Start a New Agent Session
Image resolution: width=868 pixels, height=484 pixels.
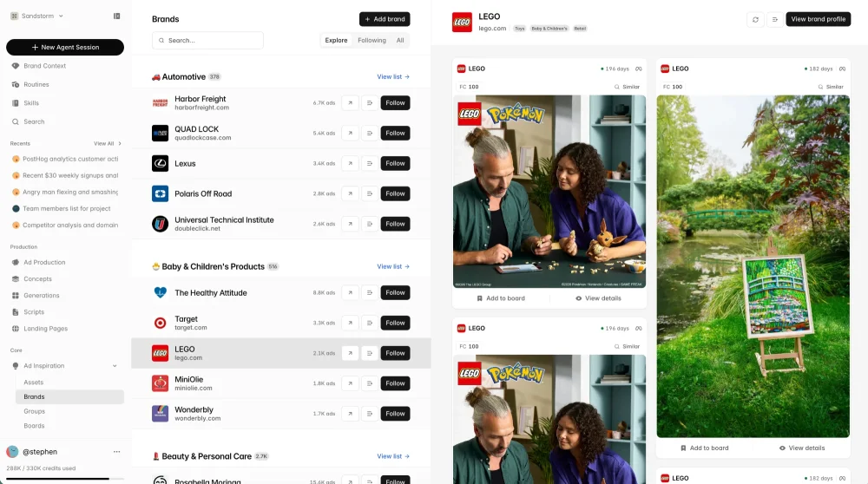pyautogui.click(x=65, y=47)
